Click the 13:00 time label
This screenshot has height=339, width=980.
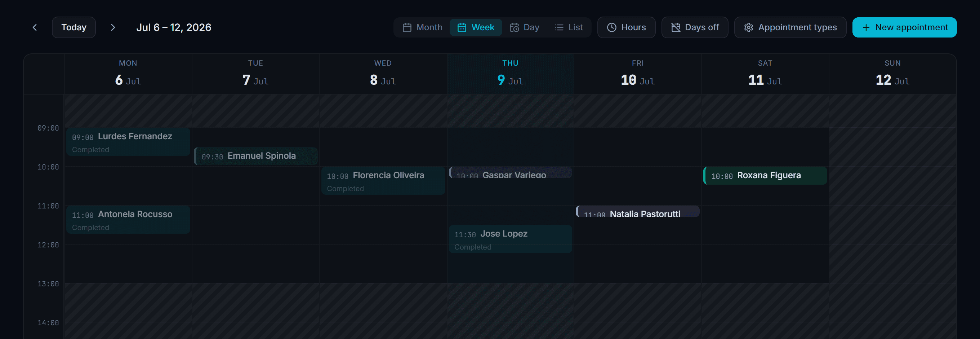(48, 284)
